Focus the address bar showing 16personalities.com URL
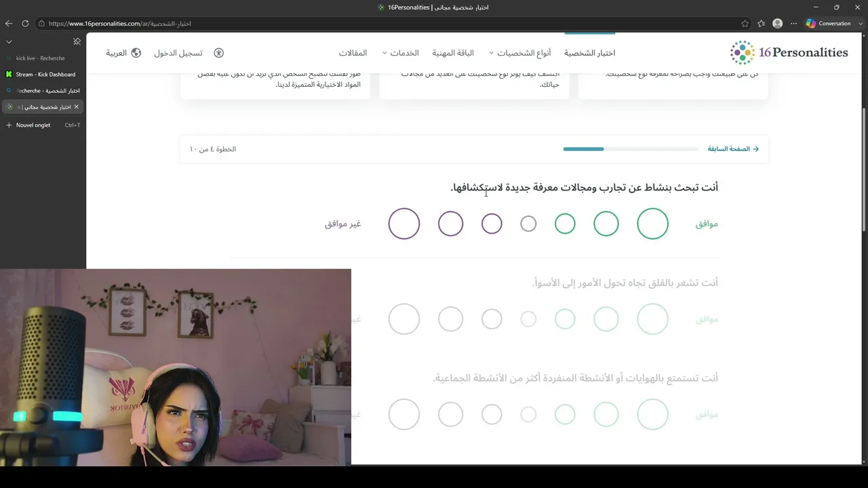The width and height of the screenshot is (868, 488). (393, 23)
